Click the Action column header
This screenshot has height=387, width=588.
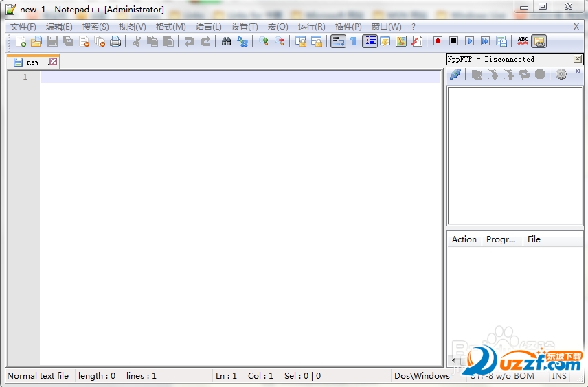pyautogui.click(x=464, y=239)
